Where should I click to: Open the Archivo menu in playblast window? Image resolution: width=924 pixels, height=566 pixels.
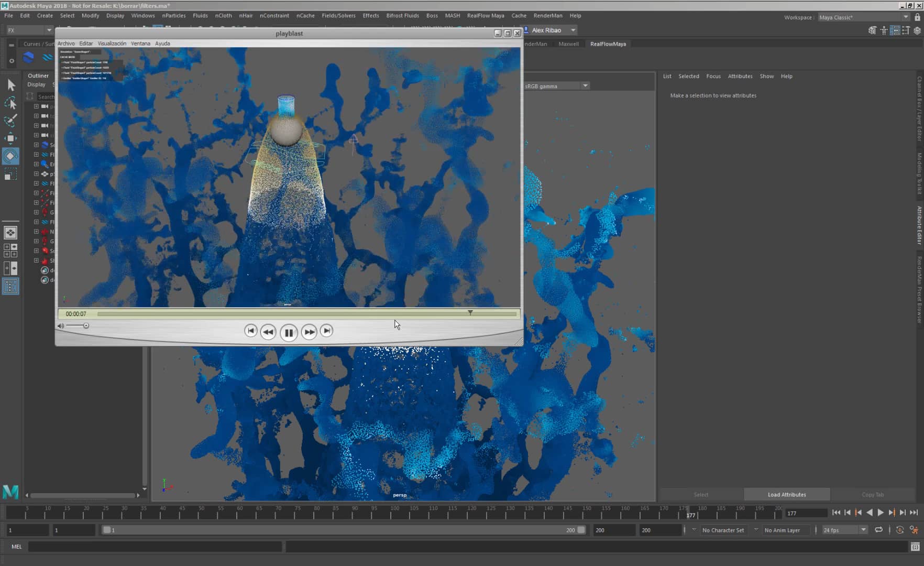66,43
